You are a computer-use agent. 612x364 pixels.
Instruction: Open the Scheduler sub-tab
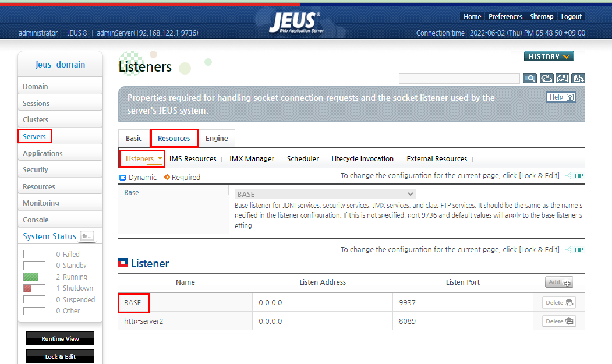point(303,159)
